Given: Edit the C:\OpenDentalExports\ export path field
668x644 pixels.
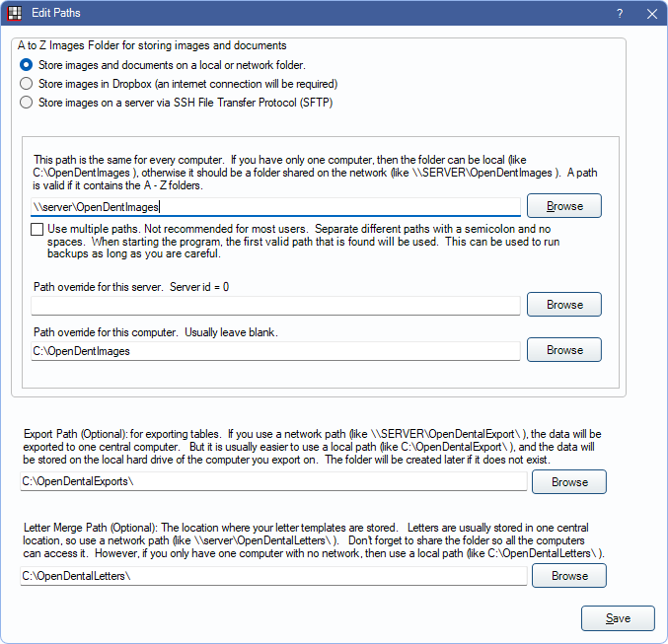Looking at the screenshot, I should [273, 482].
